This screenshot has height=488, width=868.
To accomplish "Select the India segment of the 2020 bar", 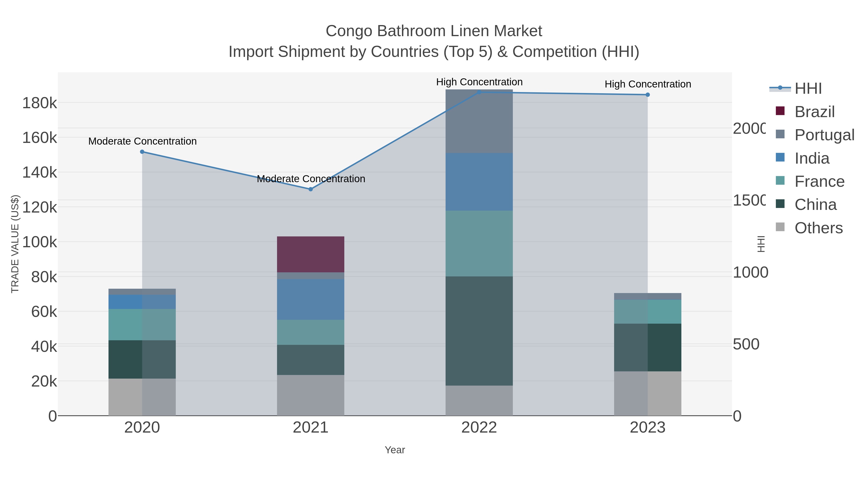I will click(142, 302).
